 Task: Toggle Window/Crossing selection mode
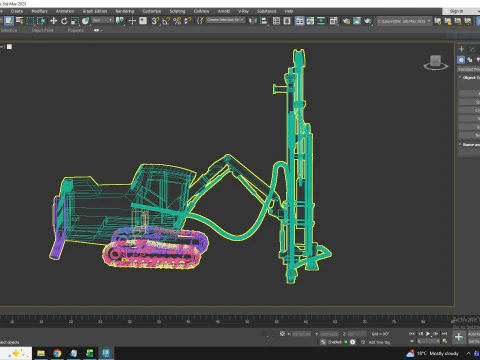tap(41, 21)
